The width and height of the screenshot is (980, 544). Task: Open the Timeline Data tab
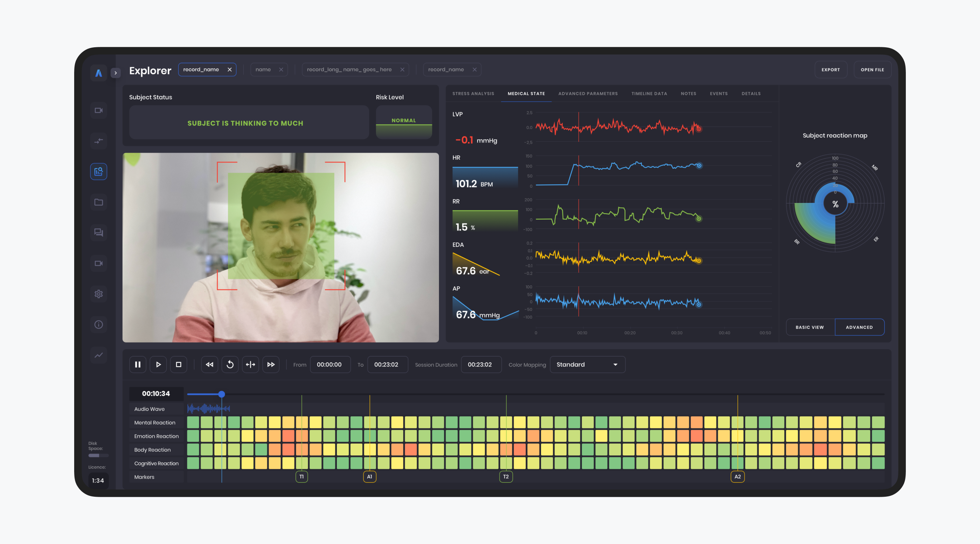649,93
